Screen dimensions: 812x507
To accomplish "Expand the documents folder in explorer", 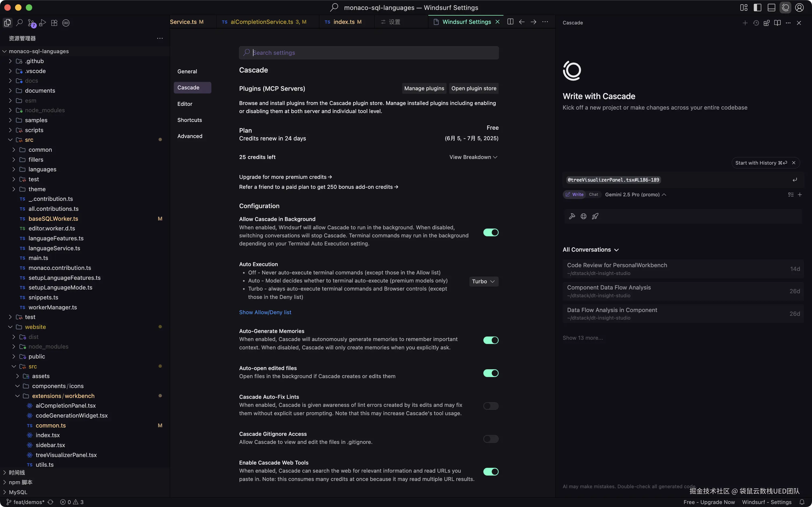I will click(x=40, y=90).
